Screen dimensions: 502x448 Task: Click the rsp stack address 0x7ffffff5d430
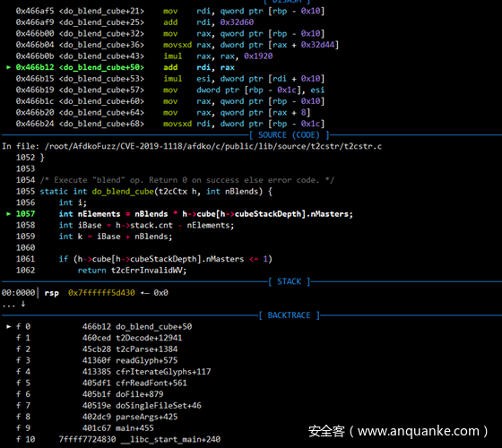point(101,293)
